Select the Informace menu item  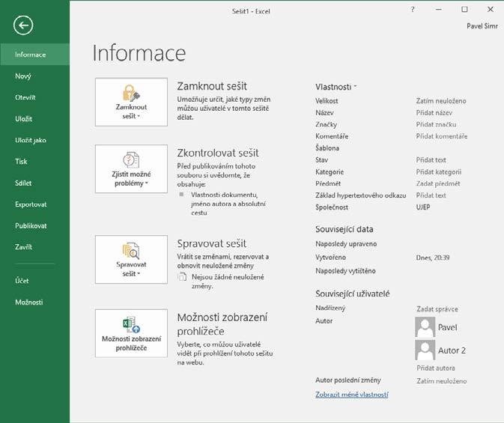[x=34, y=55]
